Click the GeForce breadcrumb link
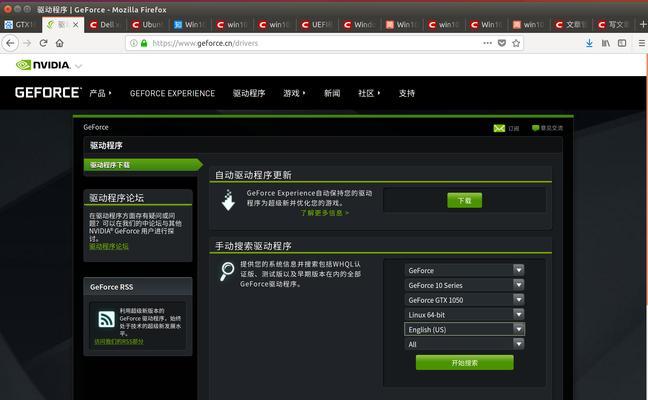This screenshot has width=648, height=400. tap(96, 127)
